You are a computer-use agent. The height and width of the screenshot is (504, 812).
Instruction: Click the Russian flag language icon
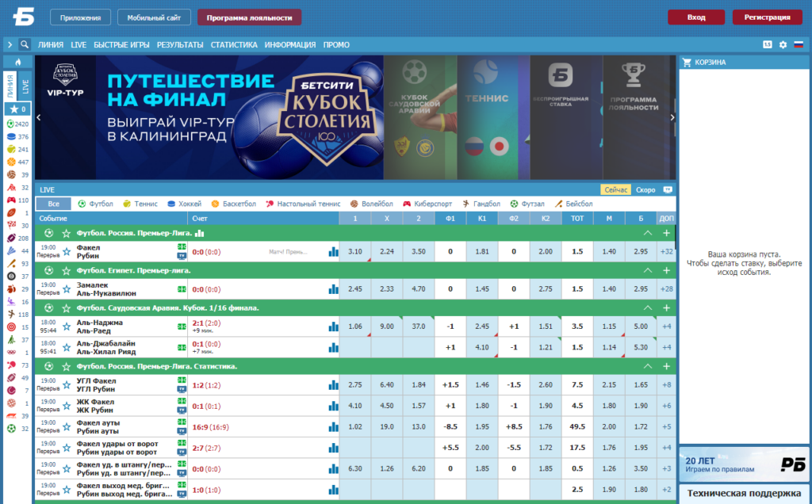(799, 44)
